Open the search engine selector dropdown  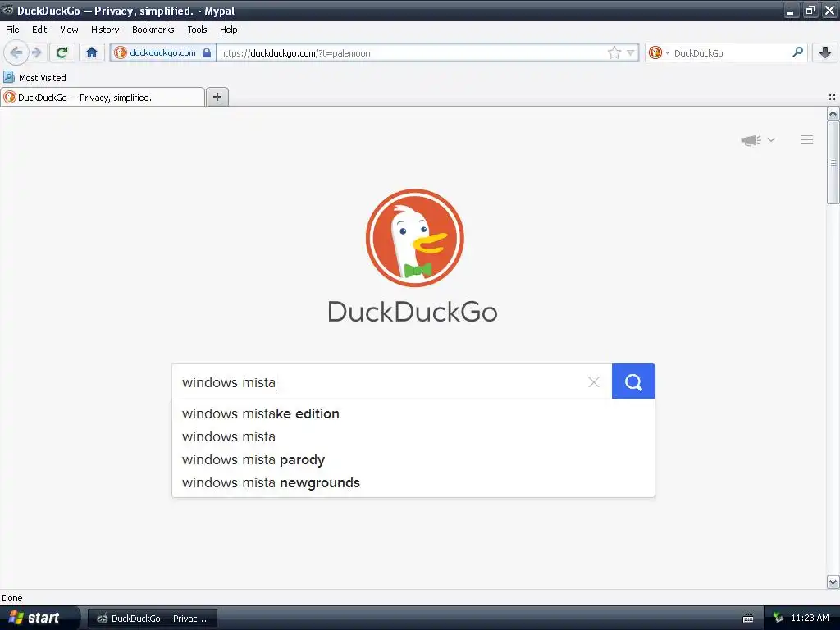click(x=659, y=52)
